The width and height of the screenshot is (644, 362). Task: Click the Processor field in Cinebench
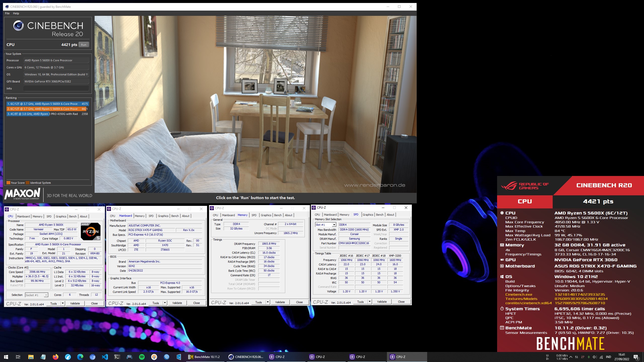(56, 60)
